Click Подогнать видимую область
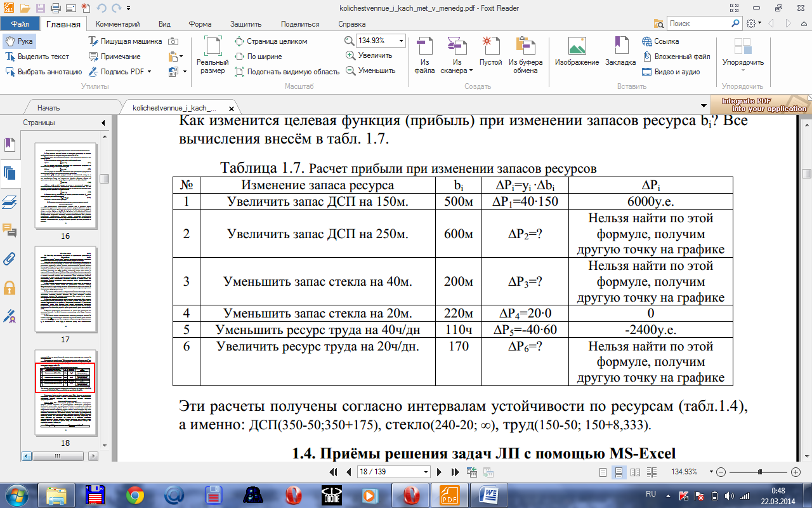The image size is (812, 508). click(287, 72)
